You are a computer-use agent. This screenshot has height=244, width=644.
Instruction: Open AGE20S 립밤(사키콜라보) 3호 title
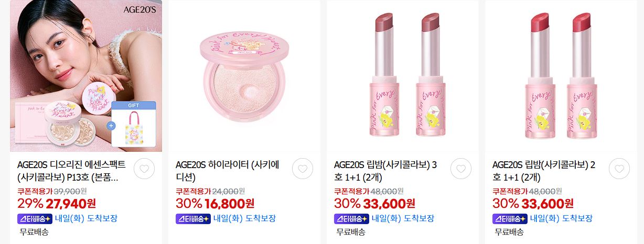click(x=385, y=171)
